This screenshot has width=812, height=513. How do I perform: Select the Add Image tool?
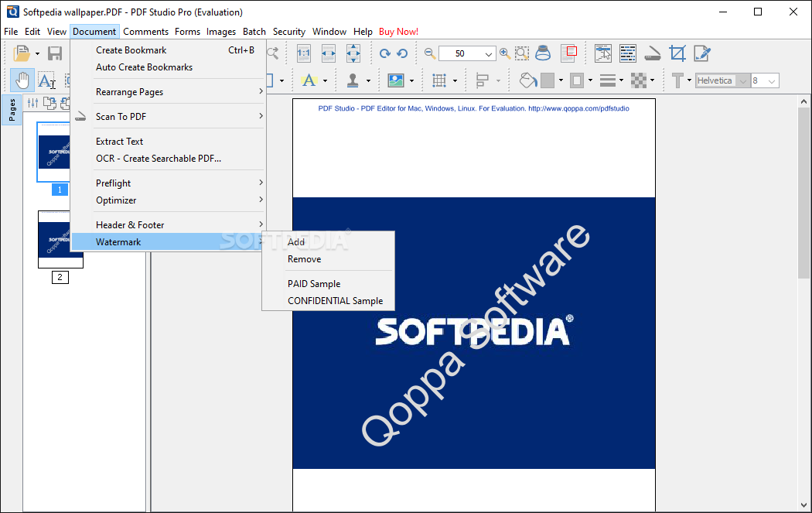point(396,80)
